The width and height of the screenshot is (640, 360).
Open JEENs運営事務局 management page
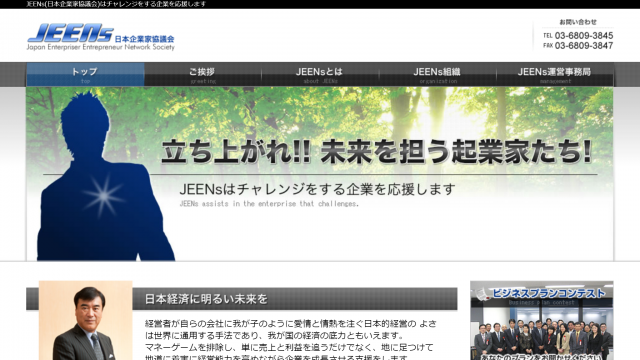(555, 74)
